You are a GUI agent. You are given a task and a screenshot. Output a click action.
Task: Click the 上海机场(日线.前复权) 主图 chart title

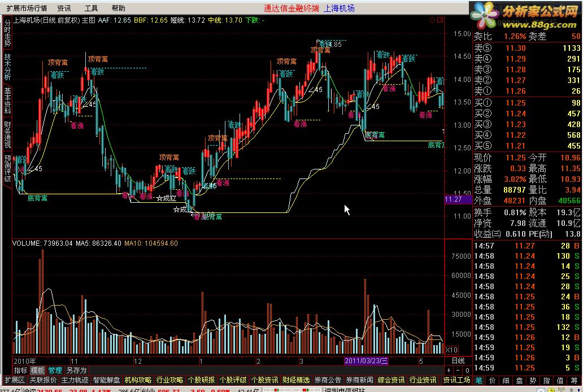pos(54,20)
